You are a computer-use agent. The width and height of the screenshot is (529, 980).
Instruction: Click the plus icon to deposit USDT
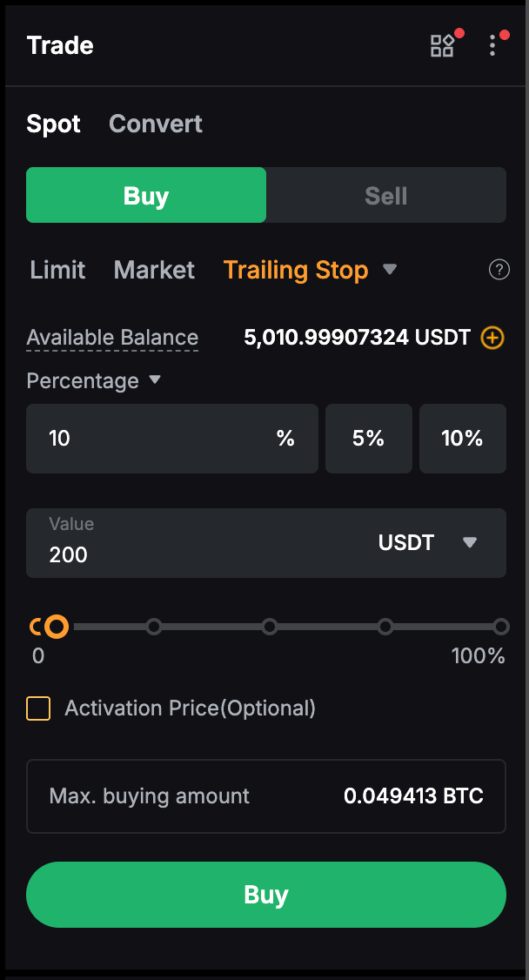[x=492, y=338]
